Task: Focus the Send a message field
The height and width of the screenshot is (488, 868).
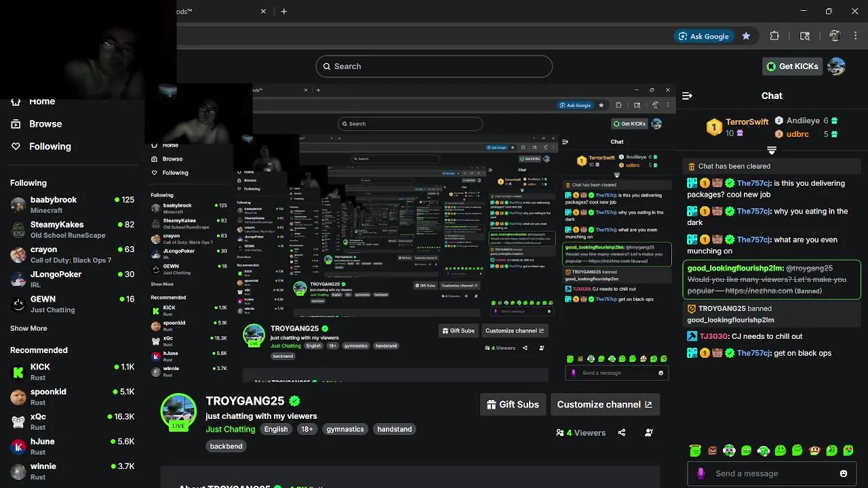Action: [773, 474]
